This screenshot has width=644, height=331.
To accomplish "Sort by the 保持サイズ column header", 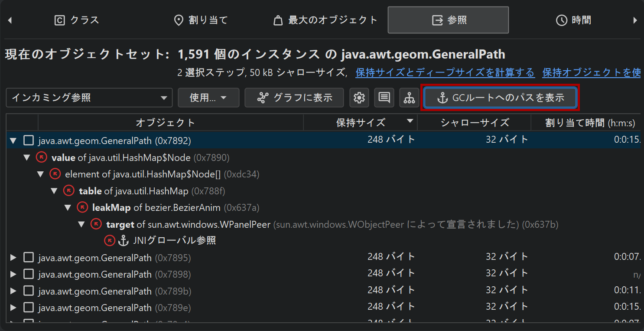I will point(360,123).
